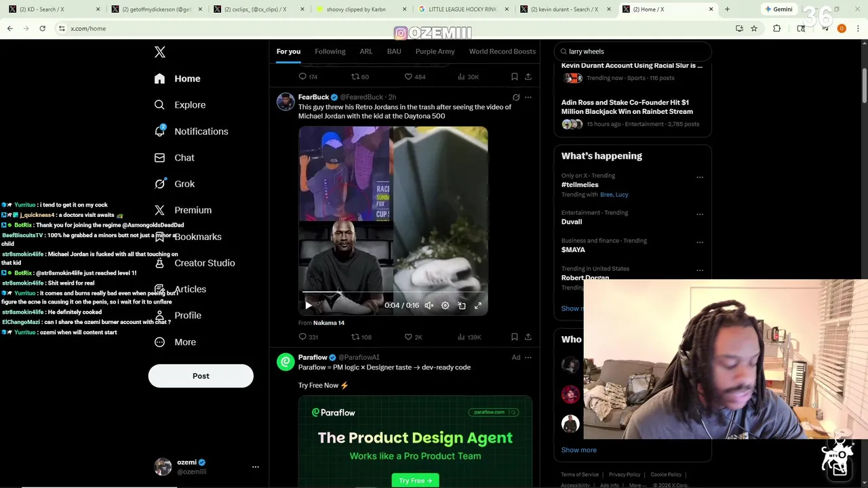Open Robert Dorgan trend options

click(x=700, y=270)
